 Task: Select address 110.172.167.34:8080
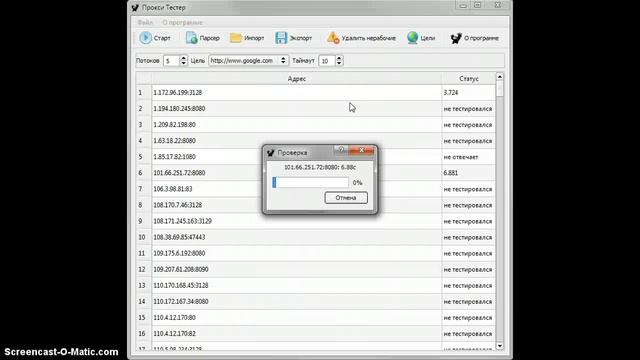181,302
